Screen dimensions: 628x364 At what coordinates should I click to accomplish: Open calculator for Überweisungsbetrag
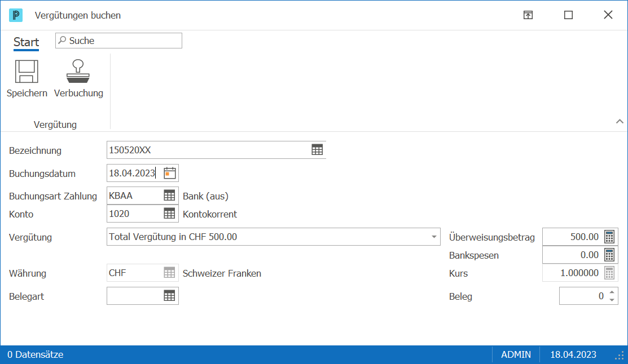click(x=609, y=237)
